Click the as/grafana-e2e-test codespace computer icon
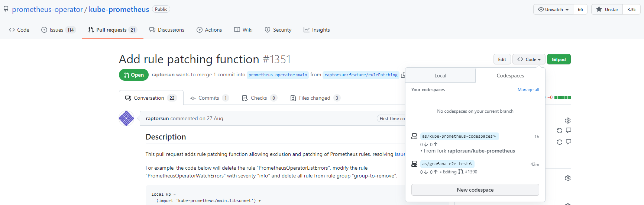The width and height of the screenshot is (644, 205). pos(414,164)
